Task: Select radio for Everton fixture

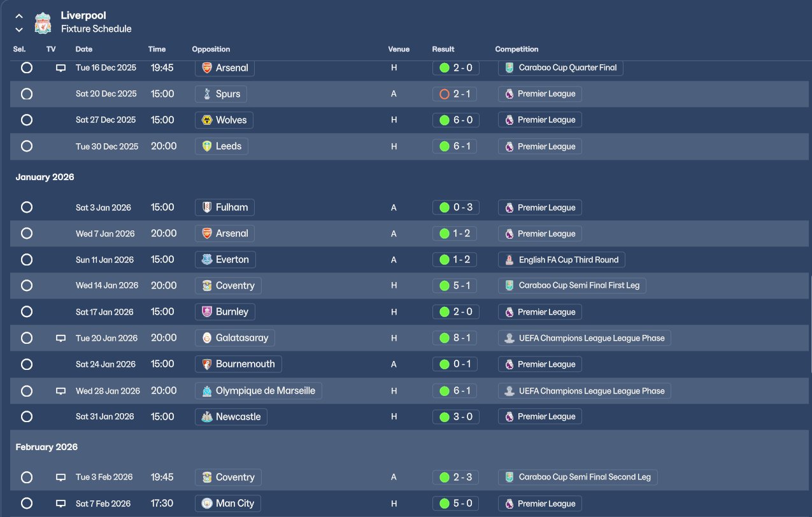Action: tap(27, 259)
